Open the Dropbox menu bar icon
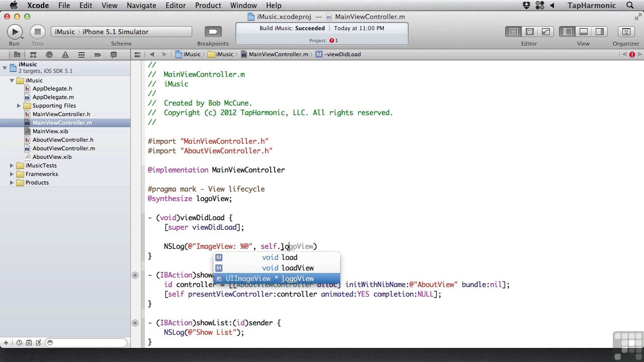Image resolution: width=644 pixels, height=362 pixels. [526, 6]
